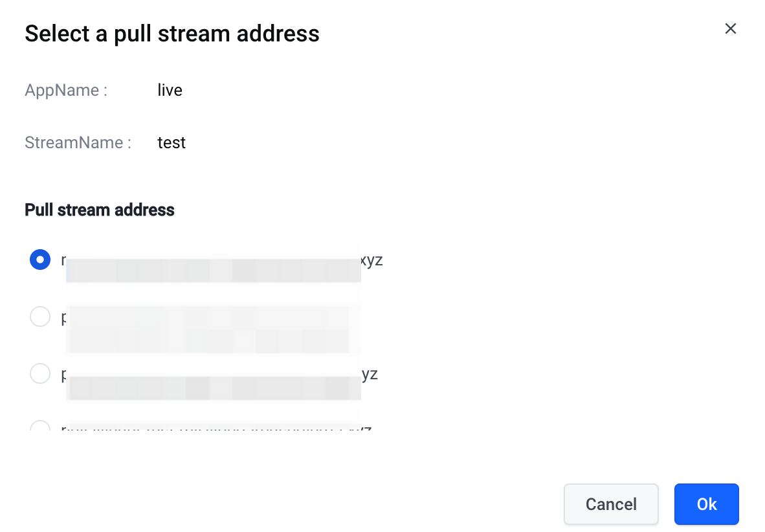Close the dialog with the X icon

point(731,28)
